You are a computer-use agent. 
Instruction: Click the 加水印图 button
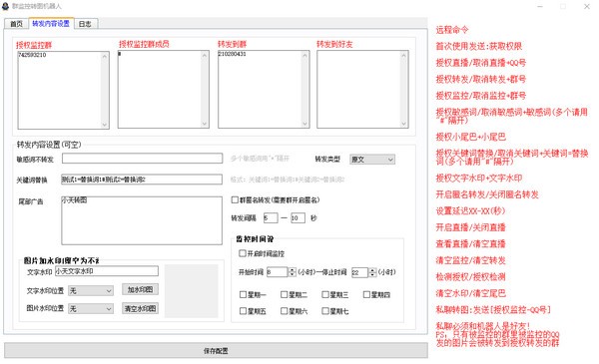coord(140,289)
